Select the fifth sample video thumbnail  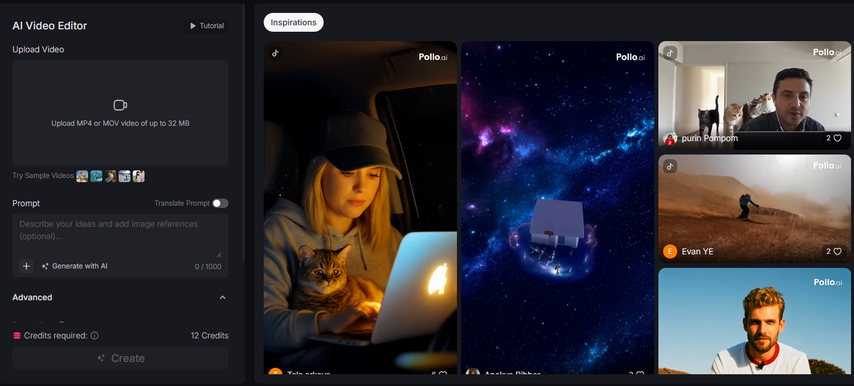click(139, 176)
